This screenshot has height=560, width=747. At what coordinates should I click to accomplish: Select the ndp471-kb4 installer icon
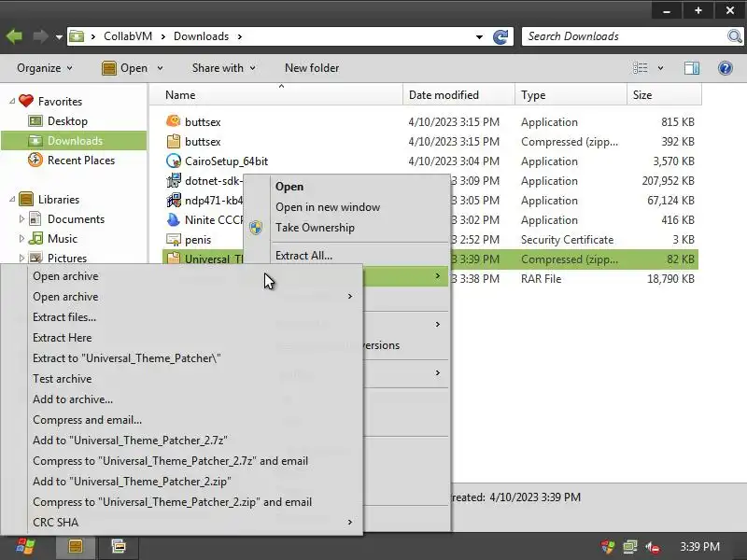tap(174, 200)
